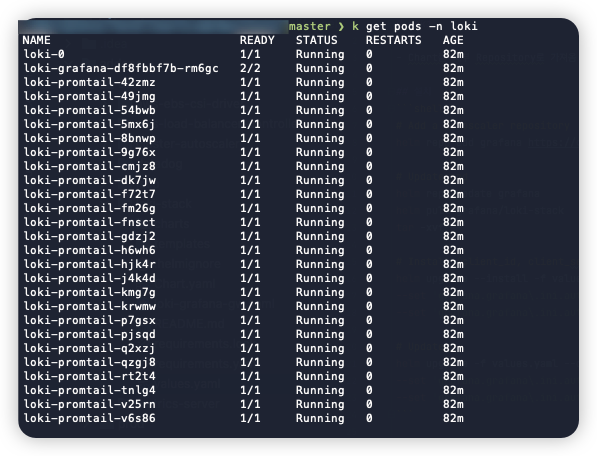The width and height of the screenshot is (597, 456).
Task: Click pod name loki-promtail-42zmz
Action: click(x=89, y=83)
